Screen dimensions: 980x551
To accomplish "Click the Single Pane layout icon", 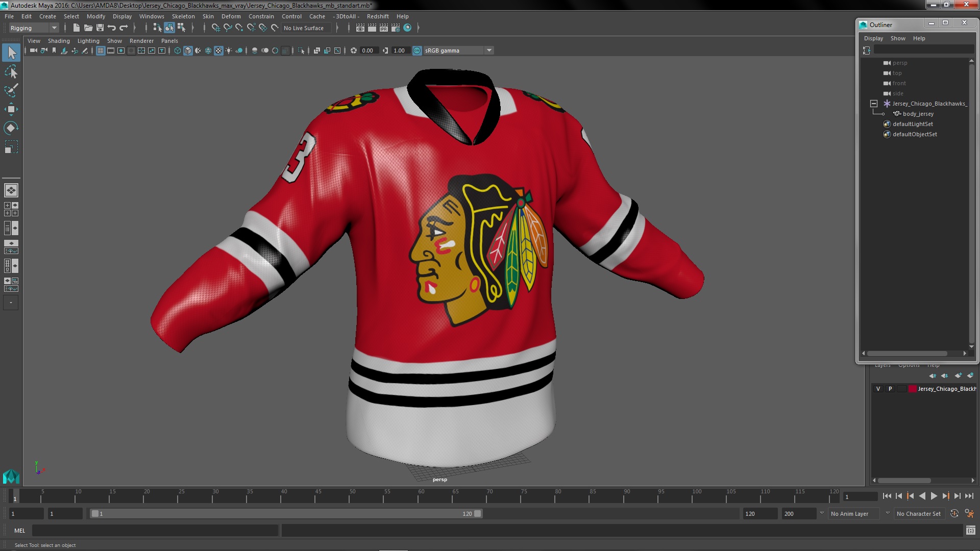I will coord(11,190).
